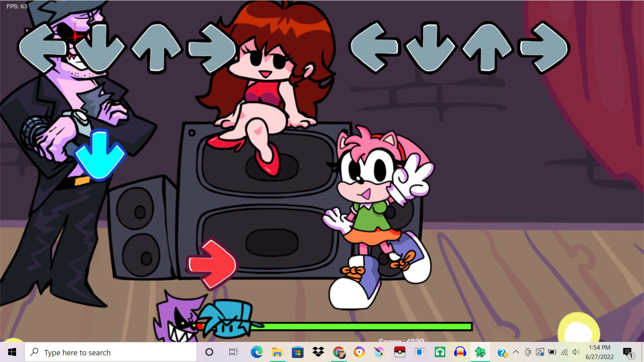This screenshot has width=644, height=362.
Task: Click the blue question-mark tray icon
Action: point(502,352)
